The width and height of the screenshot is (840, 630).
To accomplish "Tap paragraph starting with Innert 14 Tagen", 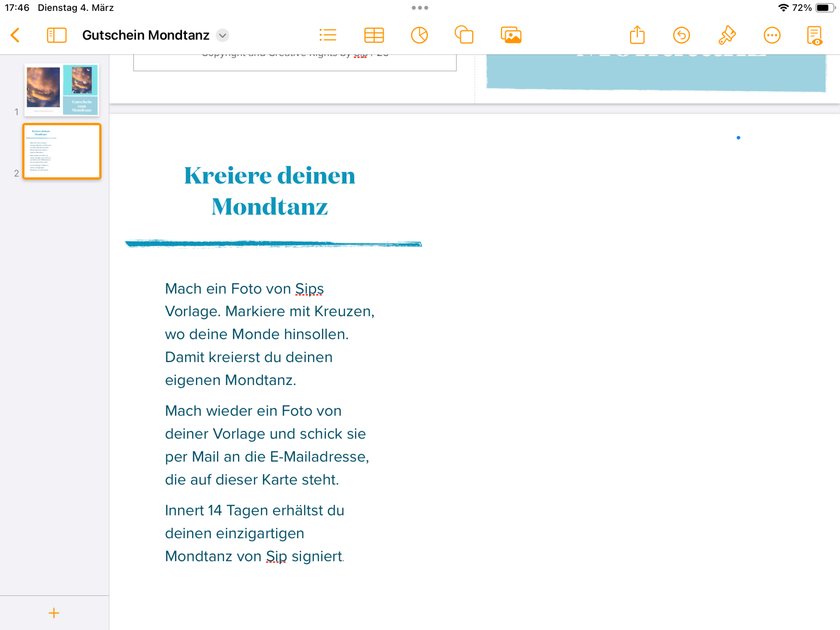I will [x=255, y=533].
